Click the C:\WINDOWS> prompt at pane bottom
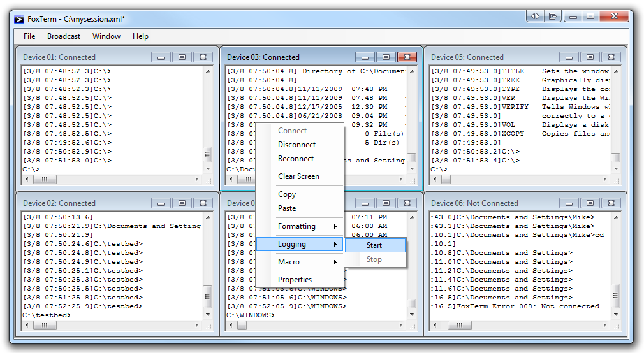Image resolution: width=644 pixels, height=353 pixels. [x=251, y=315]
